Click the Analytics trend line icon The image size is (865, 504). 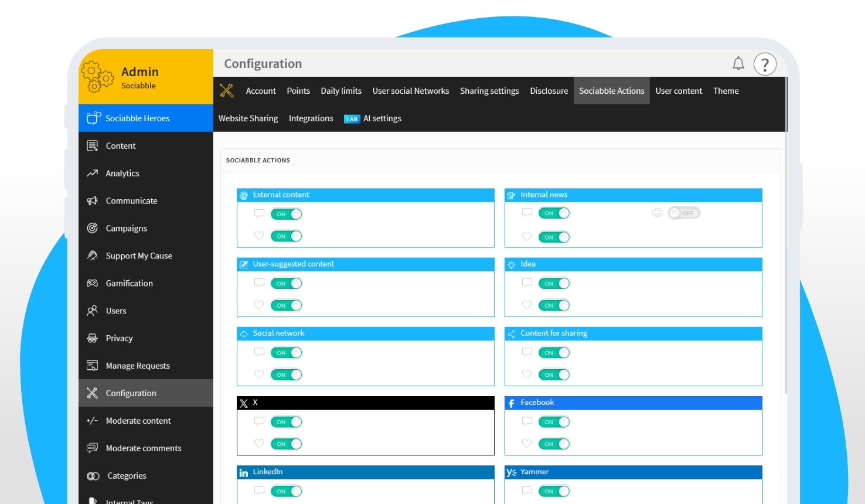click(92, 173)
